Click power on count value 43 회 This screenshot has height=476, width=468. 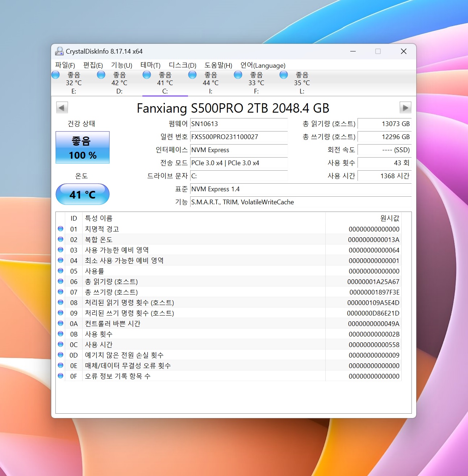coord(384,163)
